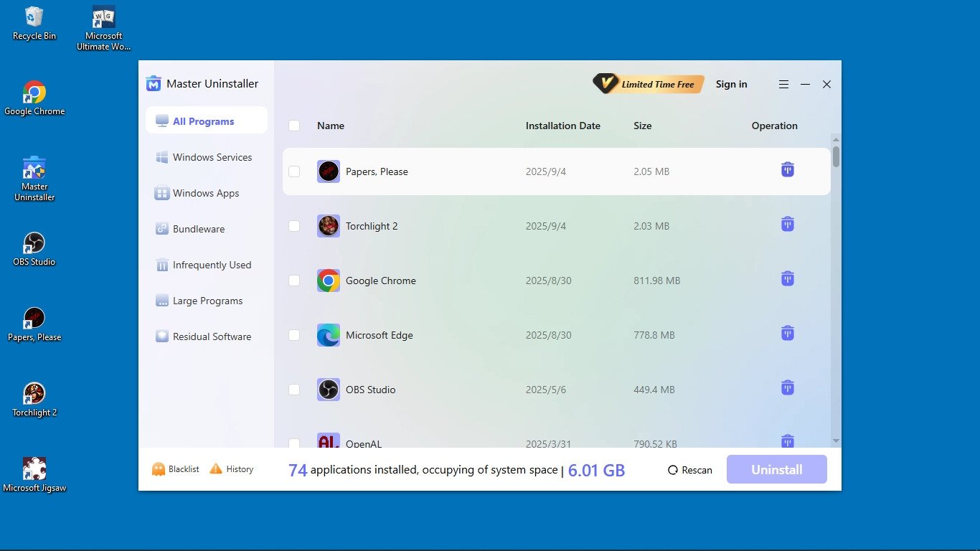Switch to Windows Services tab
This screenshot has height=551, width=980.
212,157
